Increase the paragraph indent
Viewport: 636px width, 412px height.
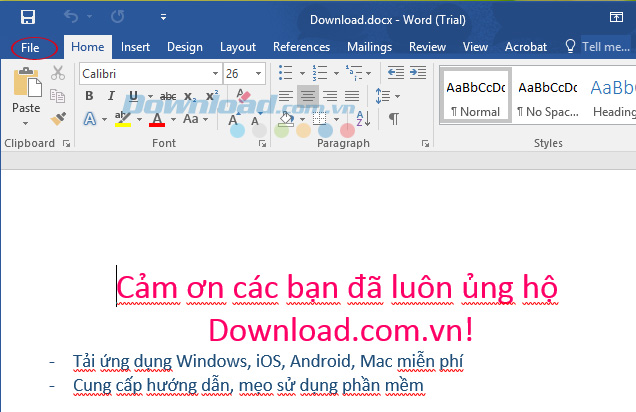[x=418, y=73]
